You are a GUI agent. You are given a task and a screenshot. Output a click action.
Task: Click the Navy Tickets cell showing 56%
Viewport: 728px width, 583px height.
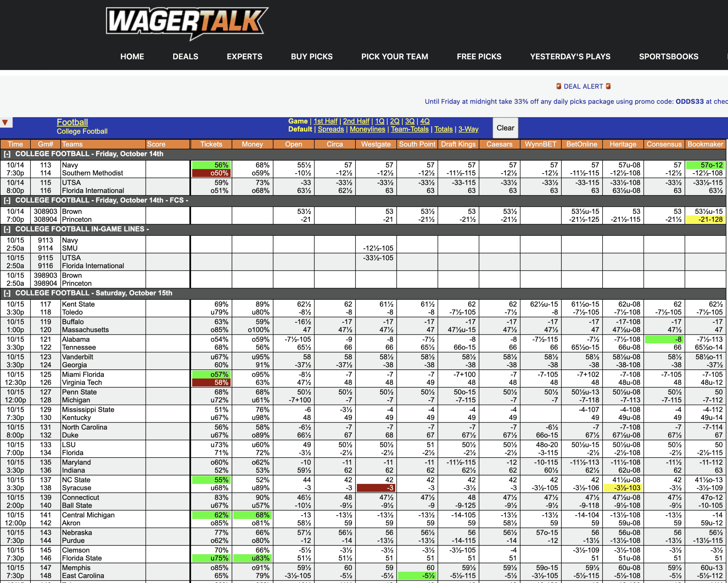click(x=211, y=165)
